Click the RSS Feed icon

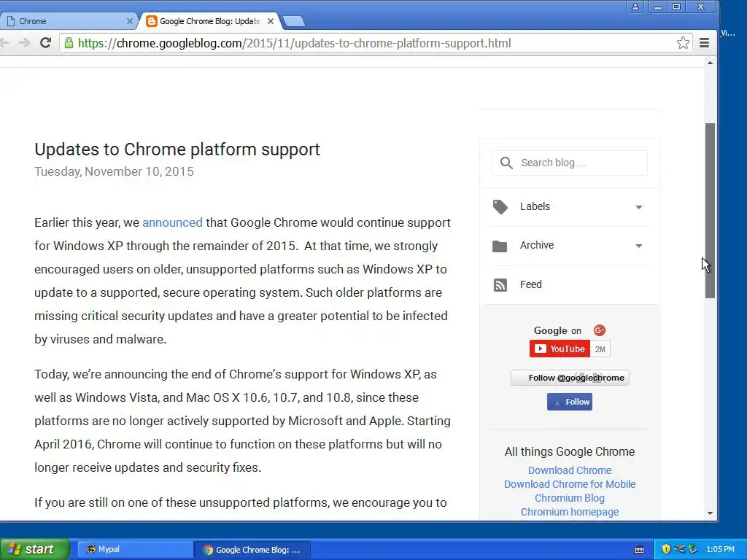[500, 285]
